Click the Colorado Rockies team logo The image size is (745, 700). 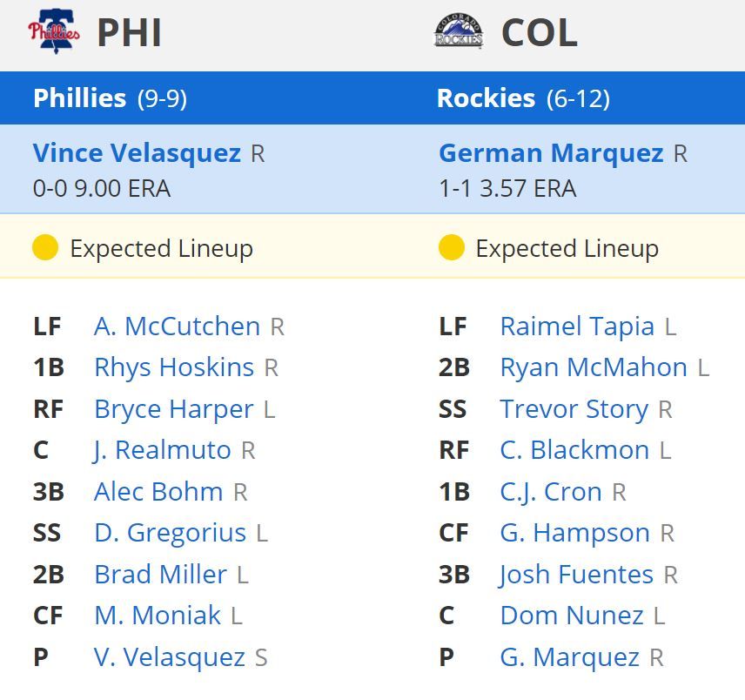pos(459,32)
